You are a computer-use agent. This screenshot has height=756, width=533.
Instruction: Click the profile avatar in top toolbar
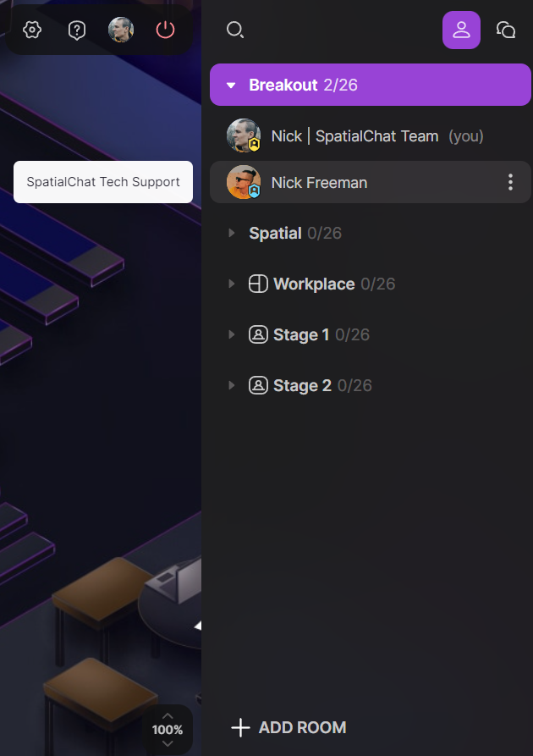(120, 30)
